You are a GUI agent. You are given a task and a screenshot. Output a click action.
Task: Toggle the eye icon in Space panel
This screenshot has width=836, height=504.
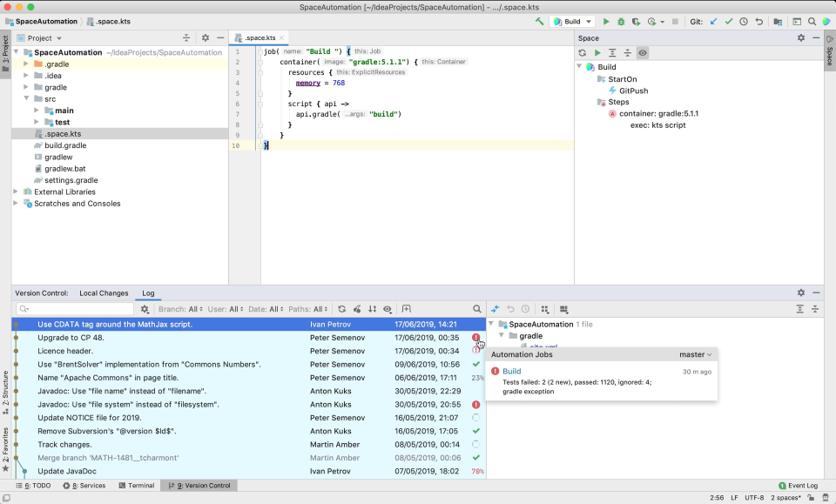click(642, 53)
